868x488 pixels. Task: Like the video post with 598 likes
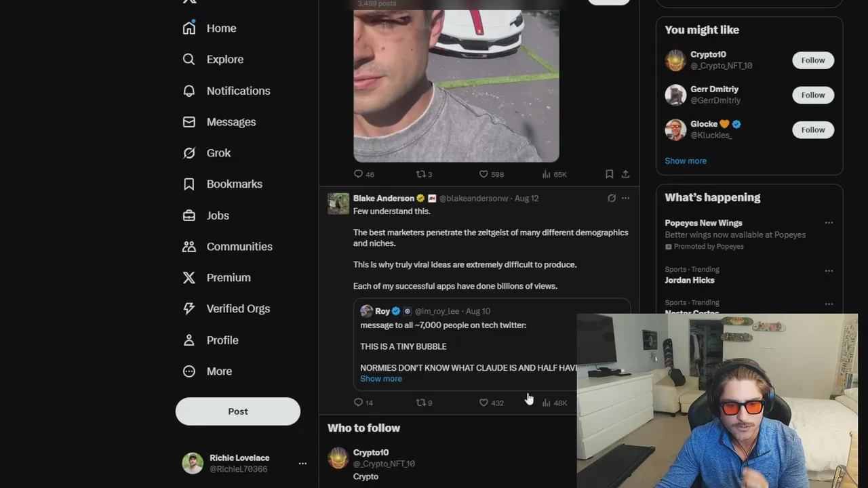tap(484, 174)
